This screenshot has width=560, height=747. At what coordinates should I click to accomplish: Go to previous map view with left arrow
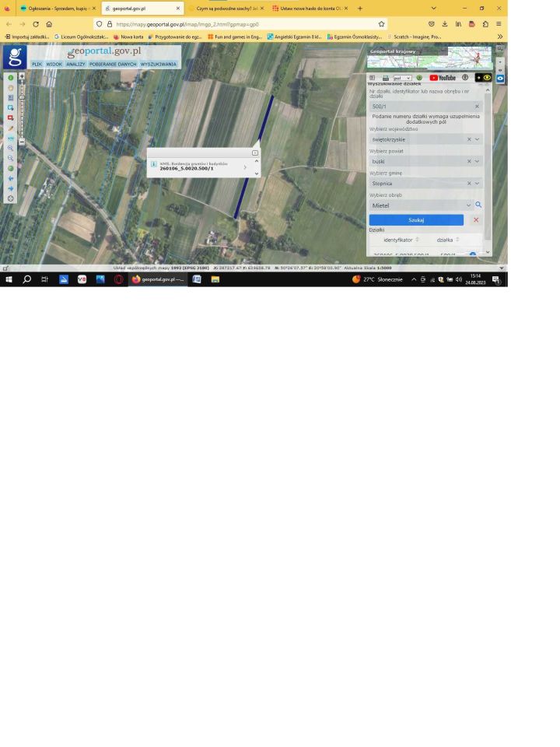coord(10,178)
